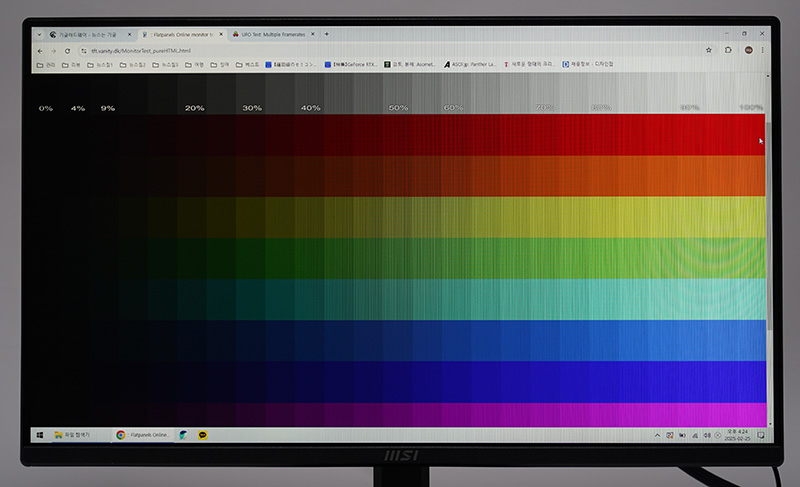
Task: Click the brightest yellow swatch at 100%
Action: click(751, 217)
